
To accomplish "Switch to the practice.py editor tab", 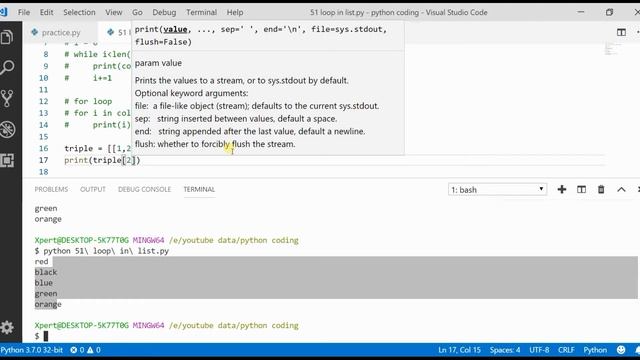I will (x=60, y=32).
